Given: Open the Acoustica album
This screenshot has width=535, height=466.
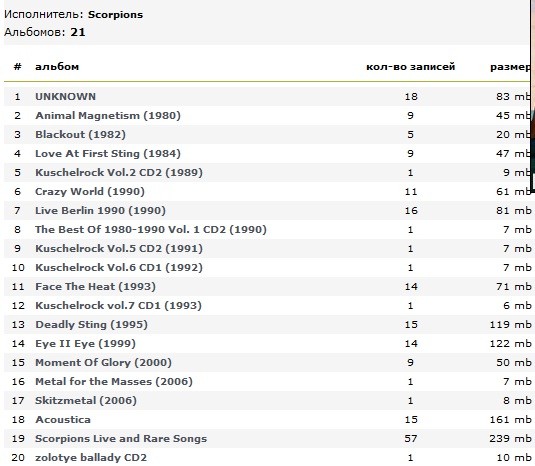Looking at the screenshot, I should [x=63, y=420].
